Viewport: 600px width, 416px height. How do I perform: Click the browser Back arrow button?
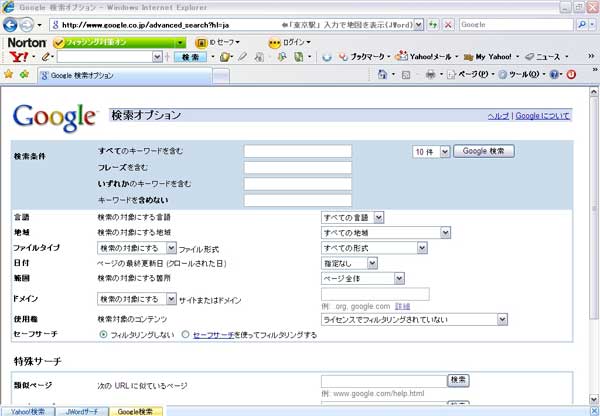point(10,25)
